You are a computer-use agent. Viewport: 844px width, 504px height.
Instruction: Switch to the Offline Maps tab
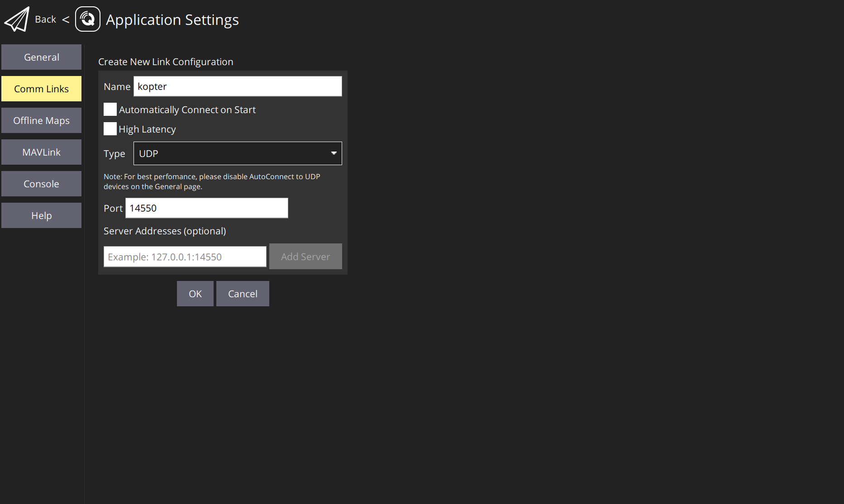pyautogui.click(x=41, y=120)
